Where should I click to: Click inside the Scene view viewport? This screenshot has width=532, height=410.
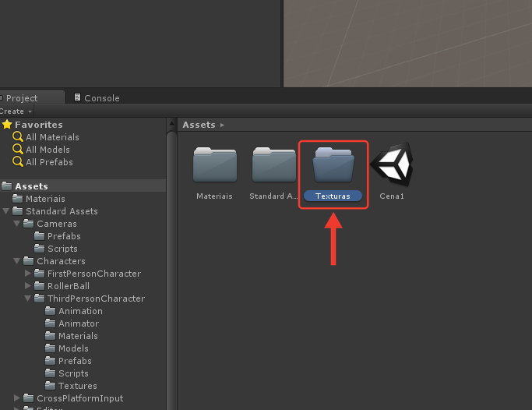407,44
